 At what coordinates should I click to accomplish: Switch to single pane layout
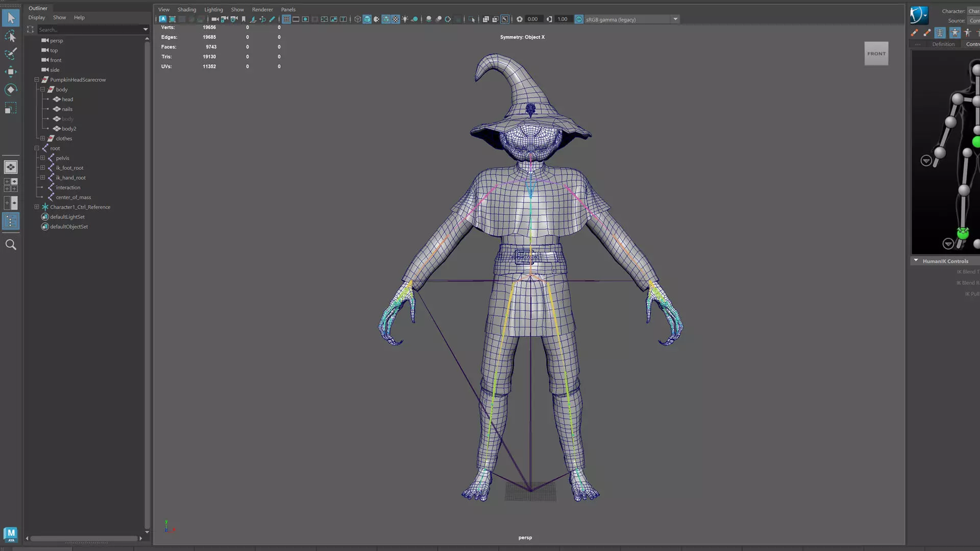click(x=11, y=167)
